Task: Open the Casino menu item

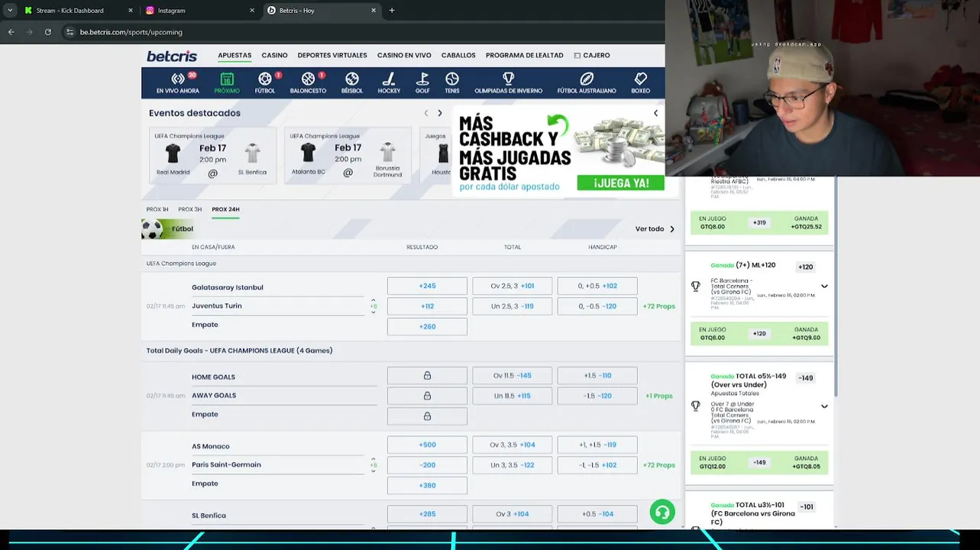Action: tap(274, 55)
